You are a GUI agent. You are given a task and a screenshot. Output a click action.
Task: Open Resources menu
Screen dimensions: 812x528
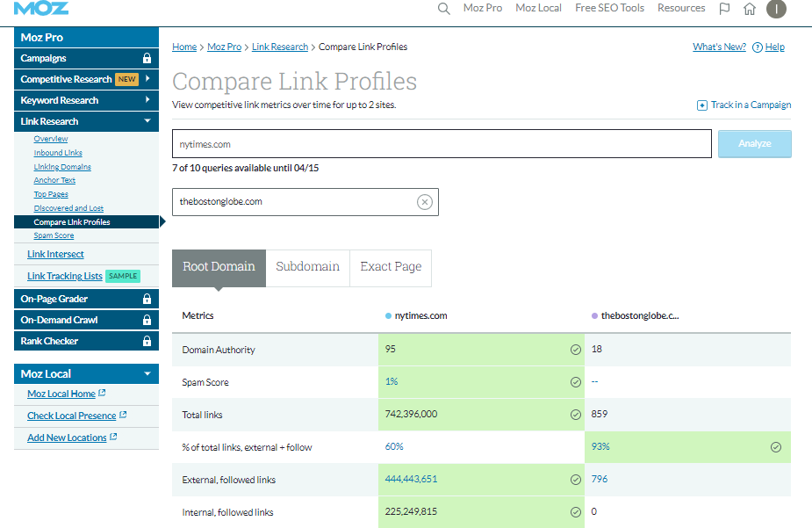pos(681,8)
